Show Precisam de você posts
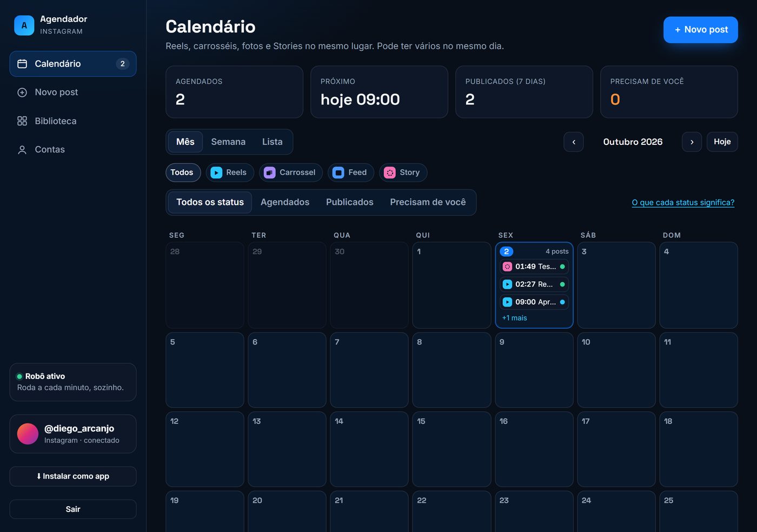 (428, 202)
